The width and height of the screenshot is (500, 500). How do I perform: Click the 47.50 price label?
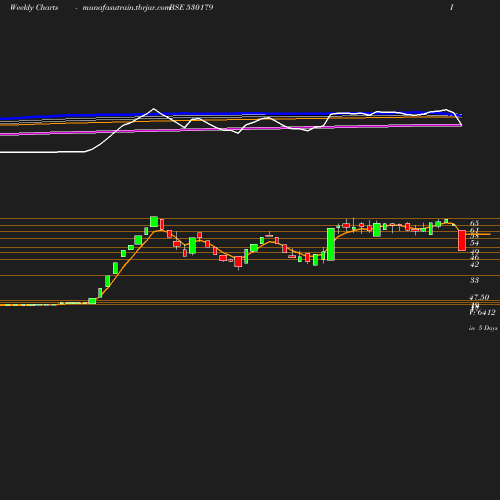[x=479, y=297]
